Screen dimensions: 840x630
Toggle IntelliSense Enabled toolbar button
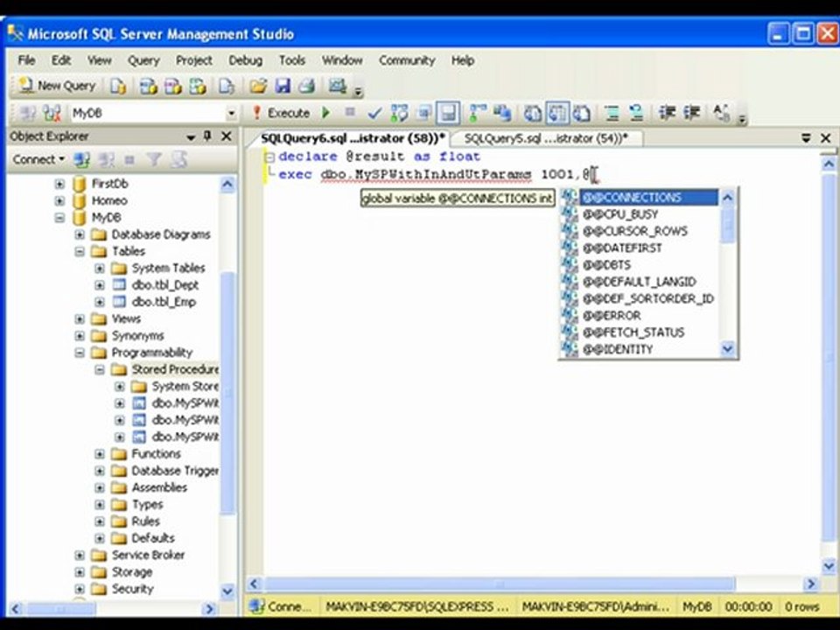[x=448, y=113]
